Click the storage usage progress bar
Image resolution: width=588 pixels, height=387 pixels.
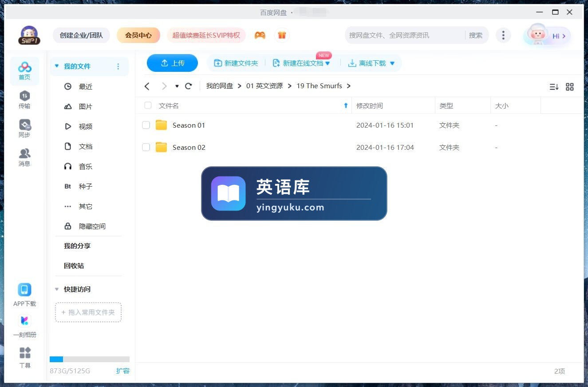click(x=90, y=359)
